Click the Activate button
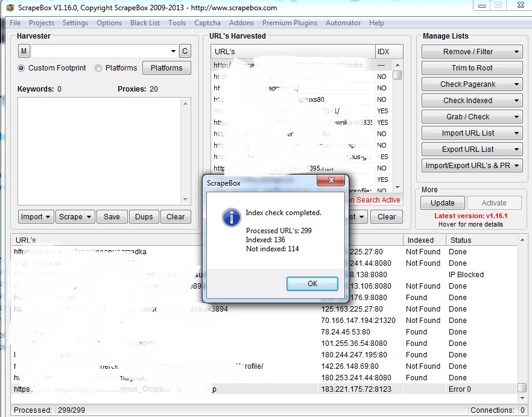This screenshot has width=532, height=417. point(494,202)
